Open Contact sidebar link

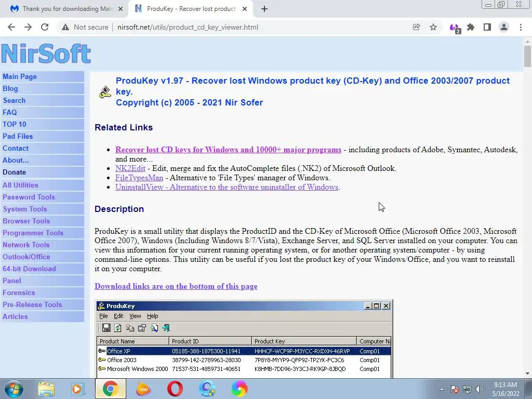(16, 148)
